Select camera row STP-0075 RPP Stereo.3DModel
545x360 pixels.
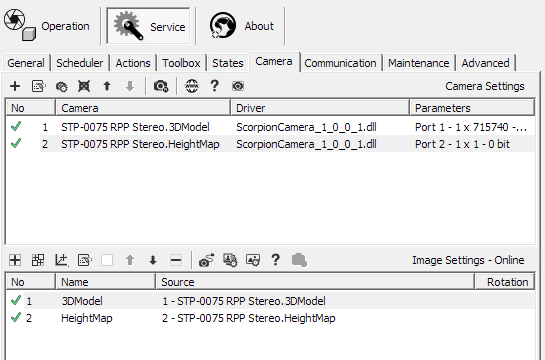point(135,127)
